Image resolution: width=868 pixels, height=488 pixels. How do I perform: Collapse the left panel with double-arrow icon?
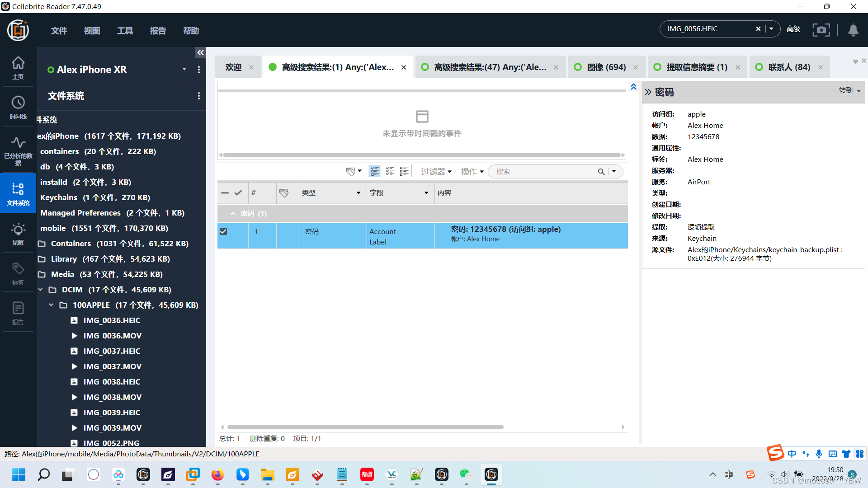(200, 53)
